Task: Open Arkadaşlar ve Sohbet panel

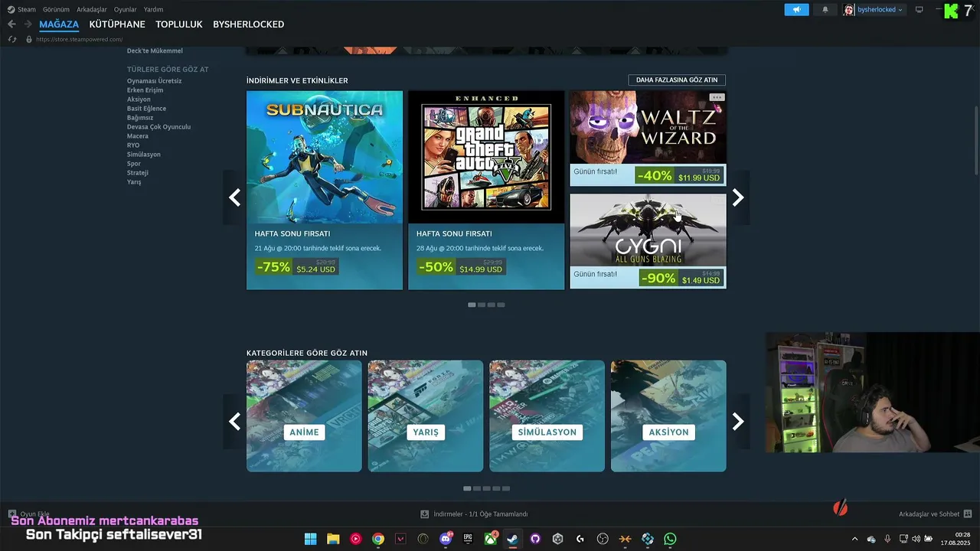Action: pyautogui.click(x=935, y=514)
